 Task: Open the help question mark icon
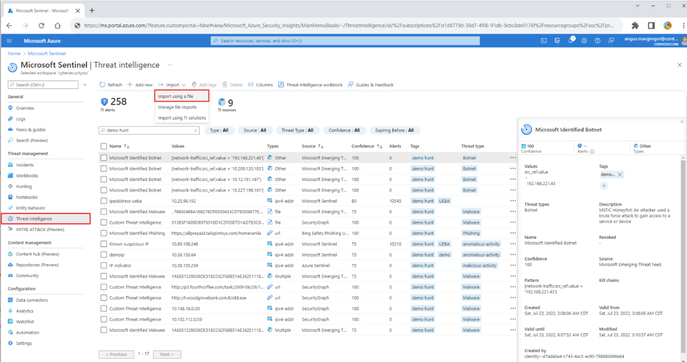pos(598,41)
